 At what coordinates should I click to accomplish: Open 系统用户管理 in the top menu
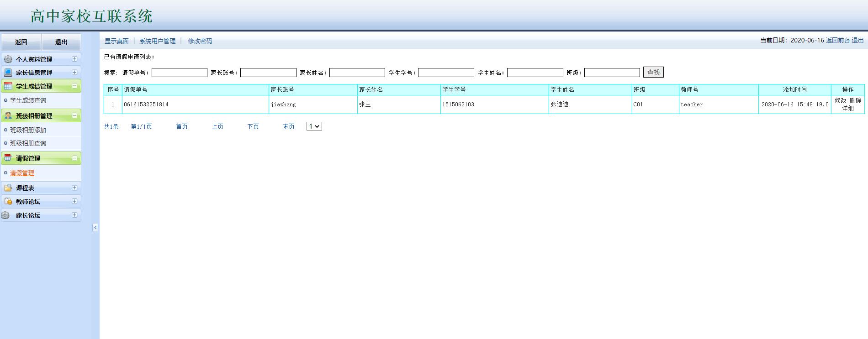click(x=158, y=41)
